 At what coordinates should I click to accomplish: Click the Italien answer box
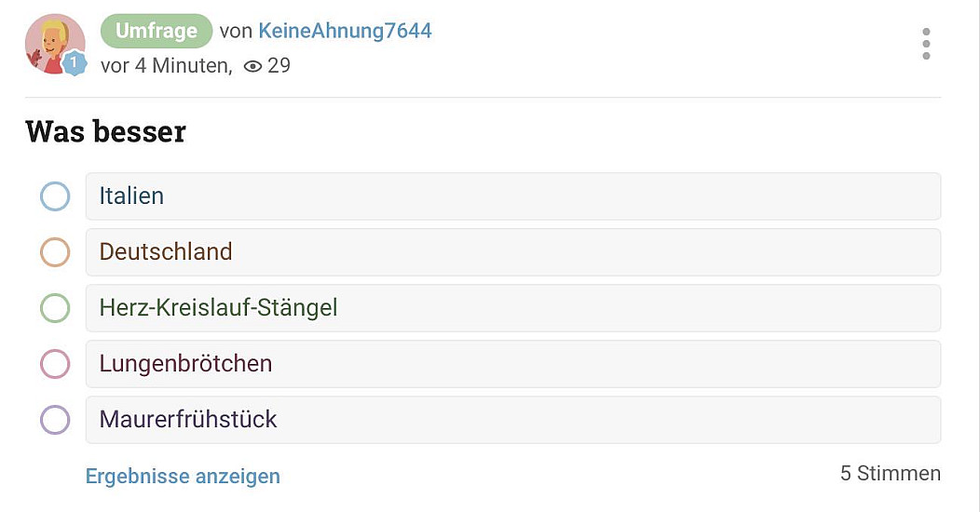pyautogui.click(x=512, y=196)
